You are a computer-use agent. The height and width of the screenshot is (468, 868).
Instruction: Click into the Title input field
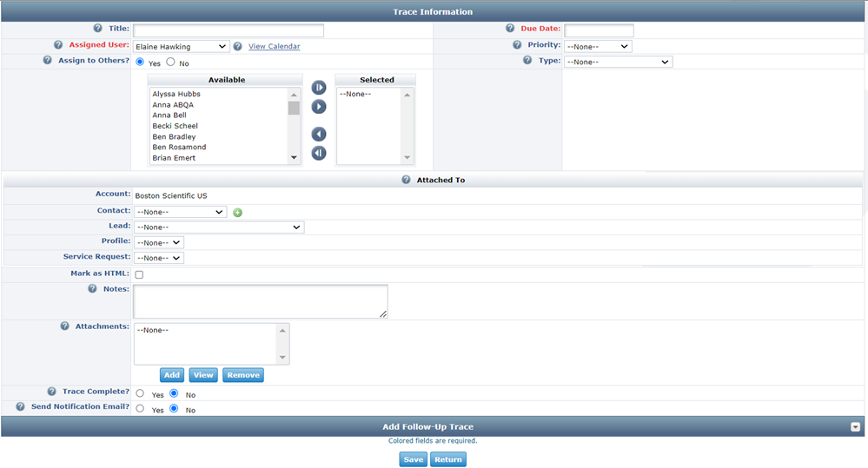point(228,30)
